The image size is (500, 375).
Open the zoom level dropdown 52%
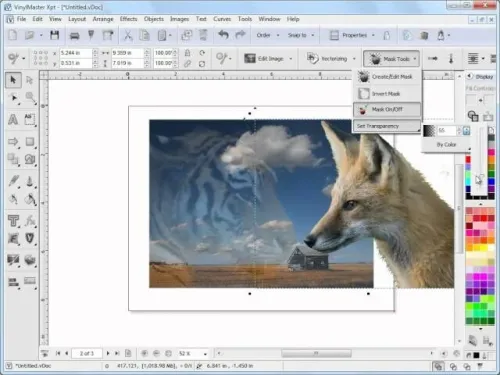click(205, 354)
